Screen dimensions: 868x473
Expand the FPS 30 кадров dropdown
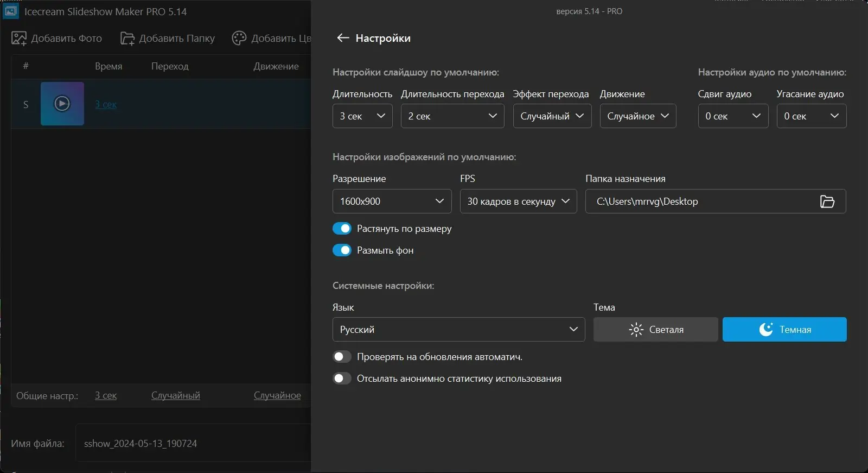518,201
